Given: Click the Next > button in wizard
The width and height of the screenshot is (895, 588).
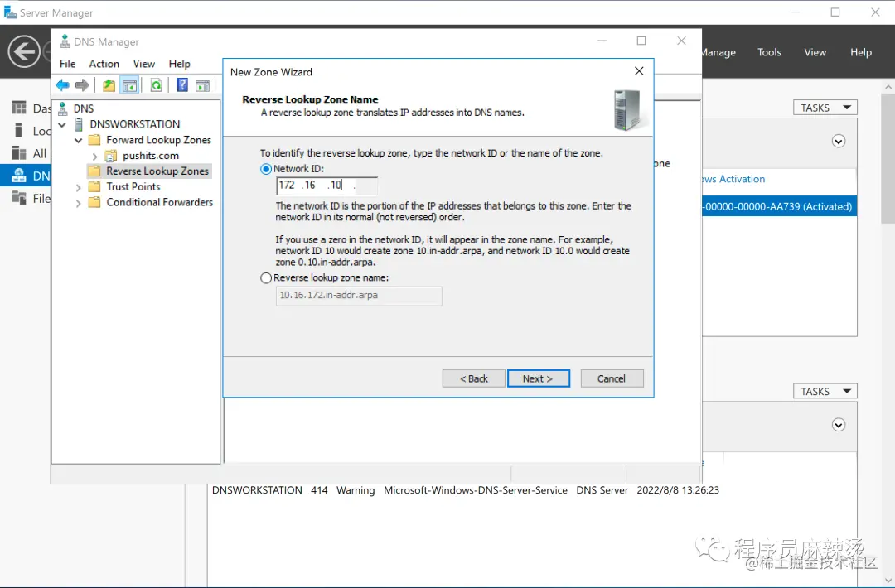Looking at the screenshot, I should 539,378.
